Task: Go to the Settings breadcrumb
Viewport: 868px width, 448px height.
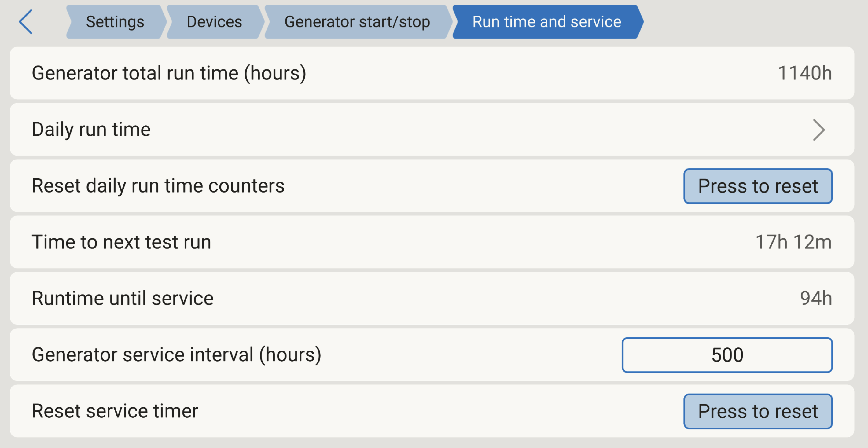Action: (x=115, y=22)
